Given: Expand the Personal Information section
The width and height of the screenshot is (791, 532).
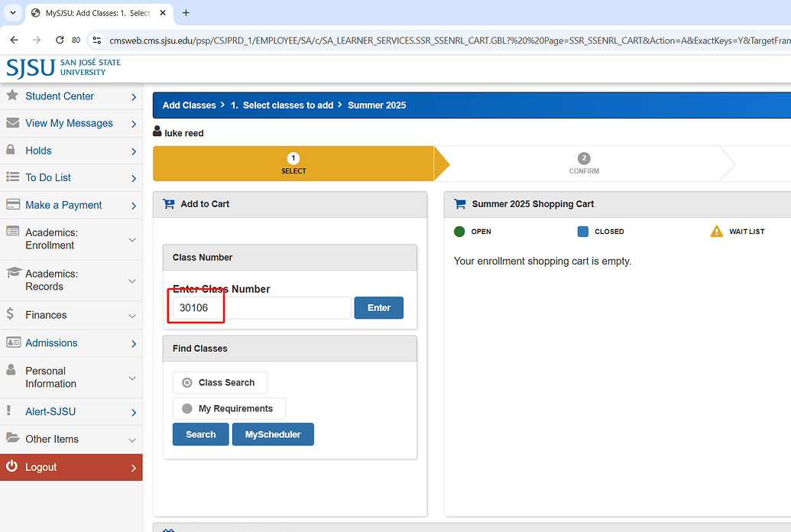Looking at the screenshot, I should click(x=70, y=378).
